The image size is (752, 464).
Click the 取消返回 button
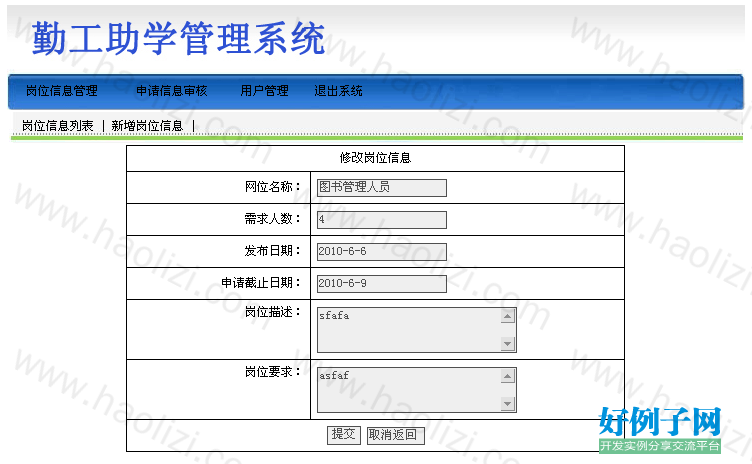pyautogui.click(x=396, y=435)
